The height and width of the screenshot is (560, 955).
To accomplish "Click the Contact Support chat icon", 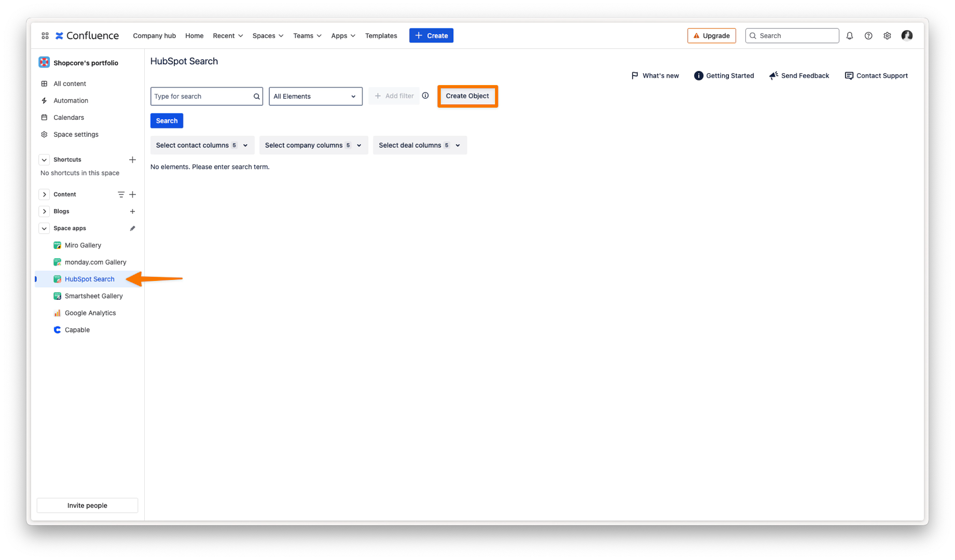I will coord(849,76).
